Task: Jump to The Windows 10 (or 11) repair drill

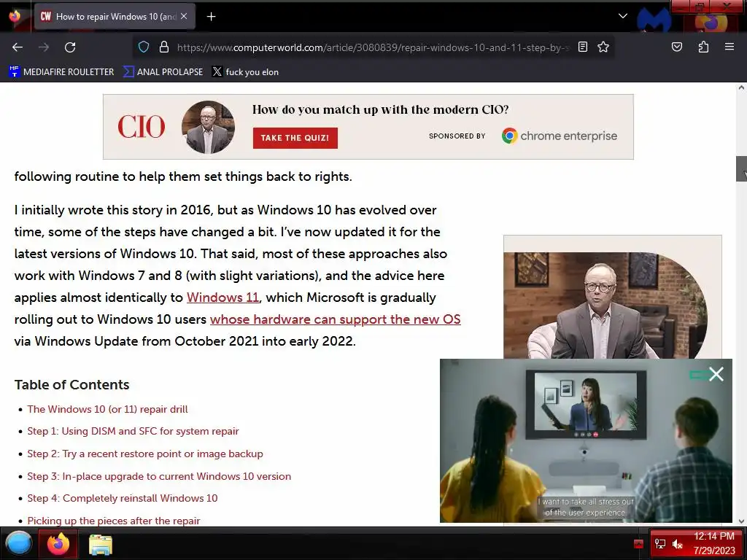Action: click(108, 409)
